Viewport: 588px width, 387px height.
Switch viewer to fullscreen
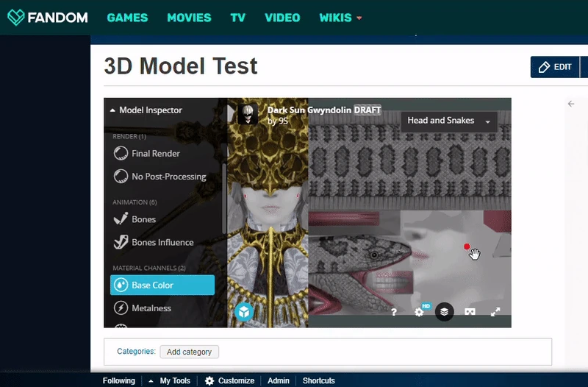tap(495, 312)
